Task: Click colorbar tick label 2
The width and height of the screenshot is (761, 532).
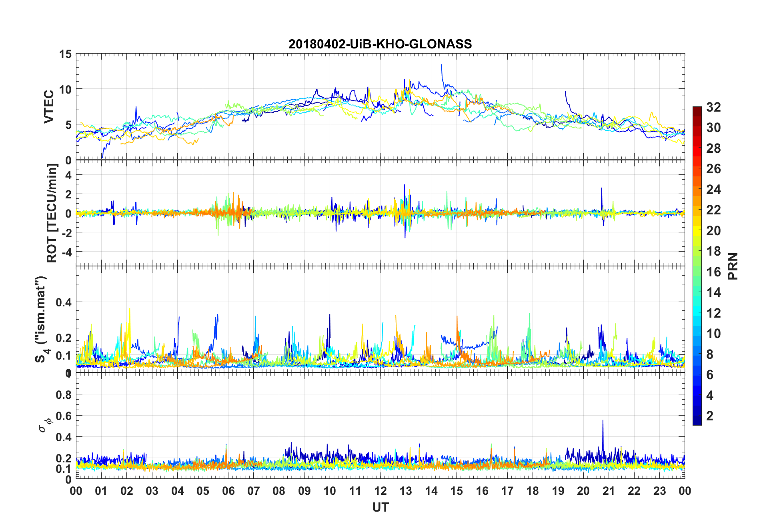Action: coord(710,416)
